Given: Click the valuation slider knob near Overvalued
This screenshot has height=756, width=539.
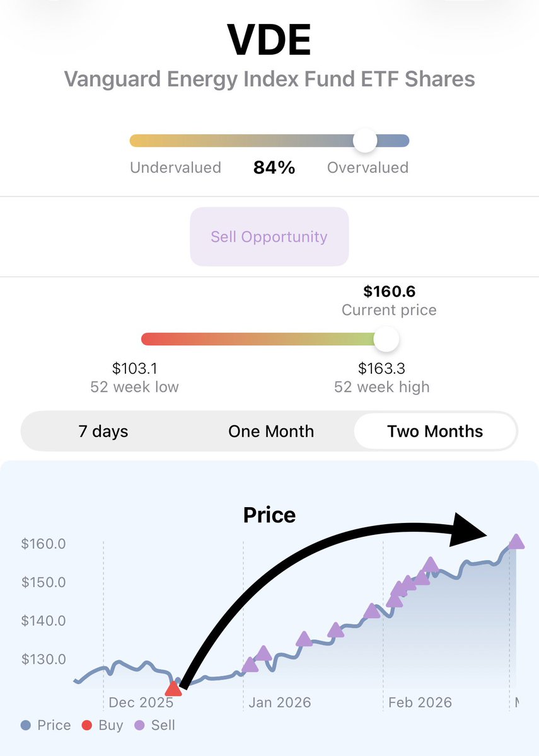Looking at the screenshot, I should (364, 140).
